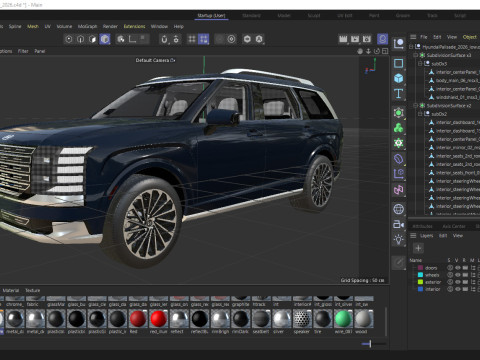Open the Floor/Sky globe icon
Screen dimensions: 480x360
pos(398,209)
